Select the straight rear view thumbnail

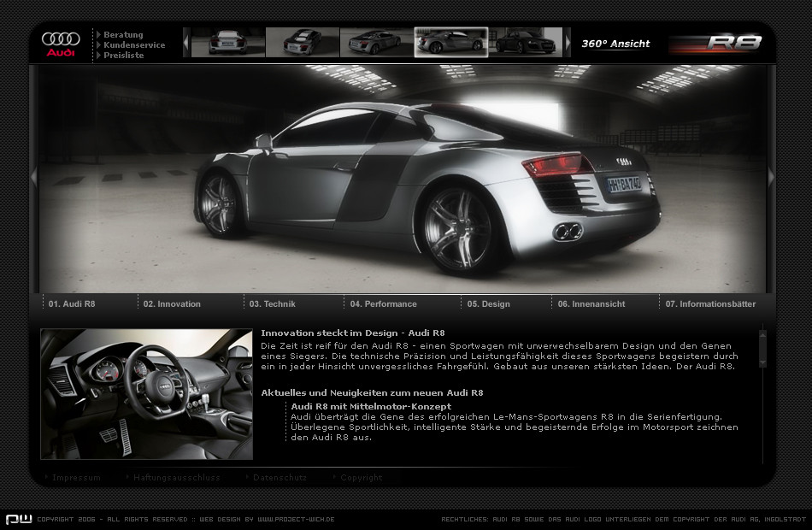[228, 43]
